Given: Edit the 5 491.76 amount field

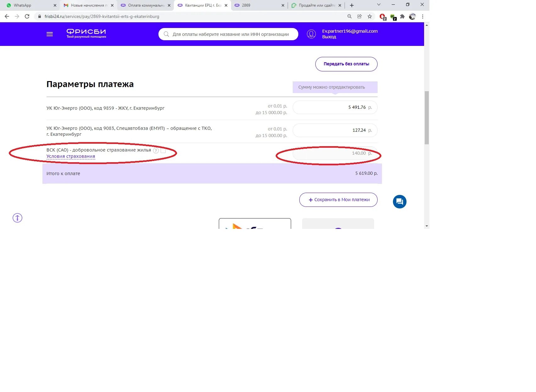Looking at the screenshot, I should [x=335, y=107].
